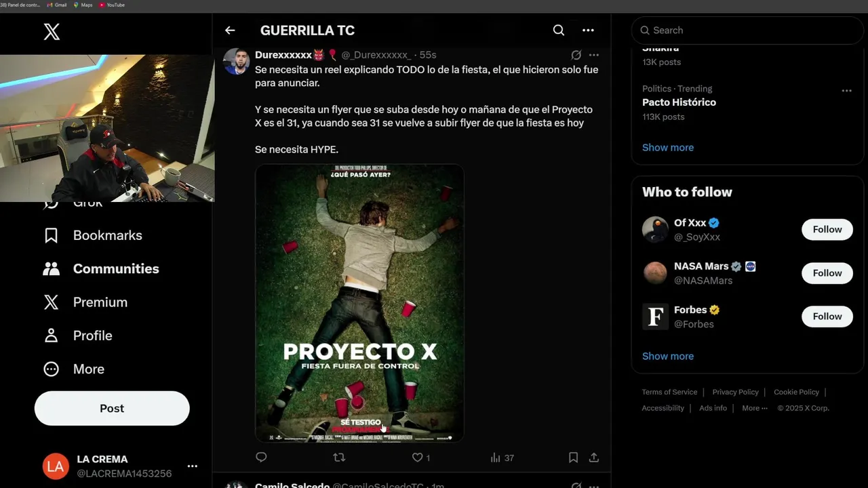Click the X logo home icon
868x488 pixels.
click(52, 31)
